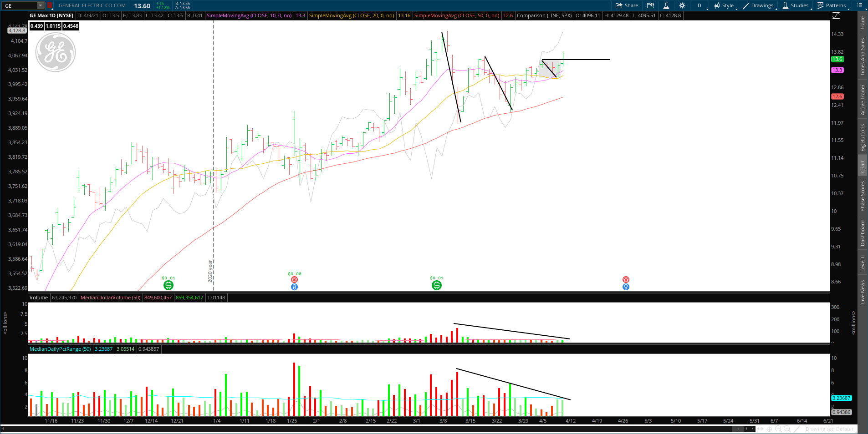Click the red symbol link indicator

click(x=49, y=6)
